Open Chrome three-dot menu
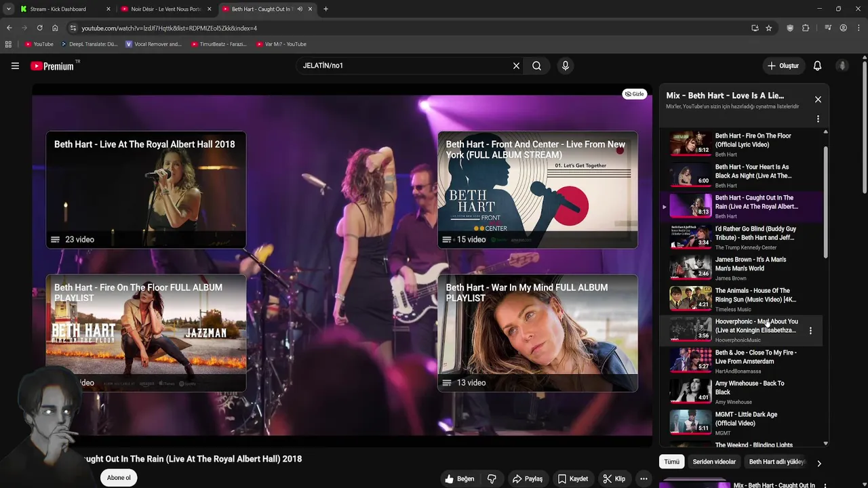This screenshot has width=868, height=488. (859, 28)
